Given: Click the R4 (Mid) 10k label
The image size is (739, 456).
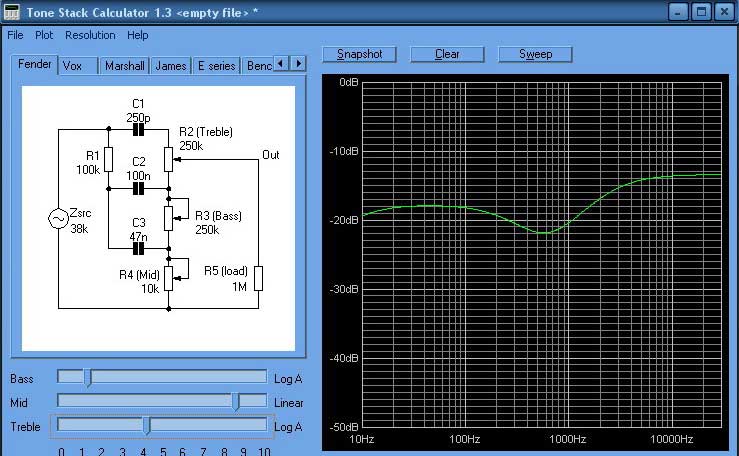Looking at the screenshot, I should point(139,281).
